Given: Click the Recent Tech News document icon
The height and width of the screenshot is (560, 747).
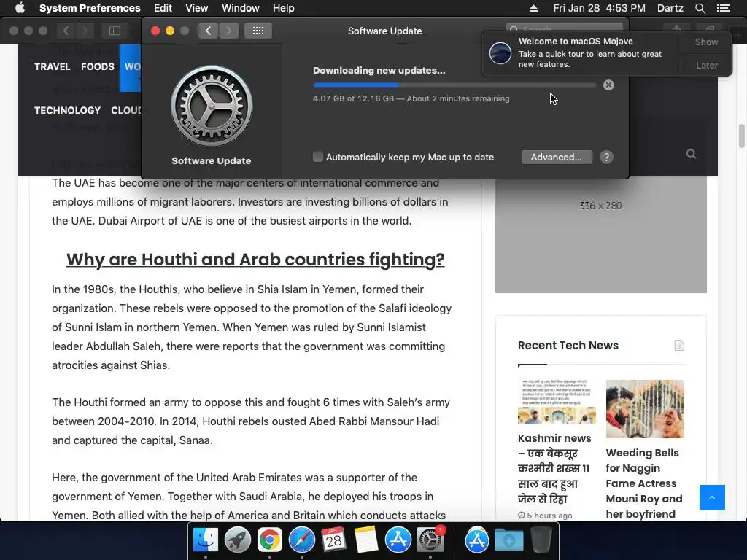Looking at the screenshot, I should [x=679, y=345].
